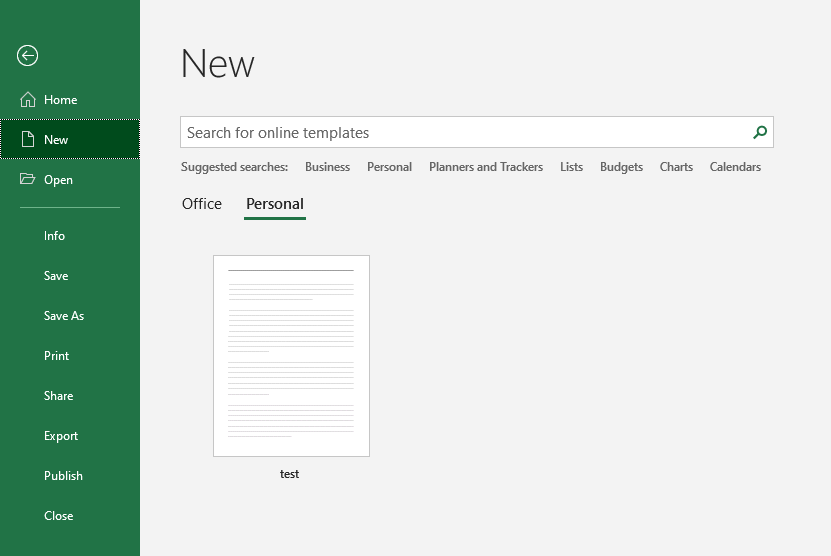Search suggested Business templates

(x=328, y=167)
